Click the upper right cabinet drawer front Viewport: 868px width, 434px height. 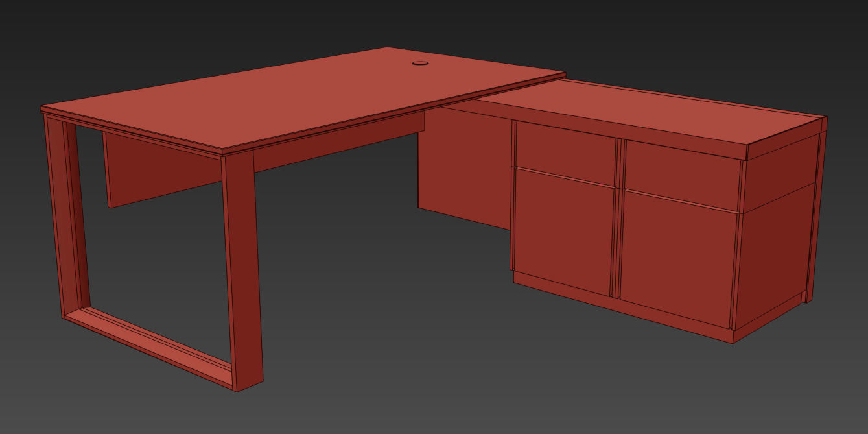683,175
